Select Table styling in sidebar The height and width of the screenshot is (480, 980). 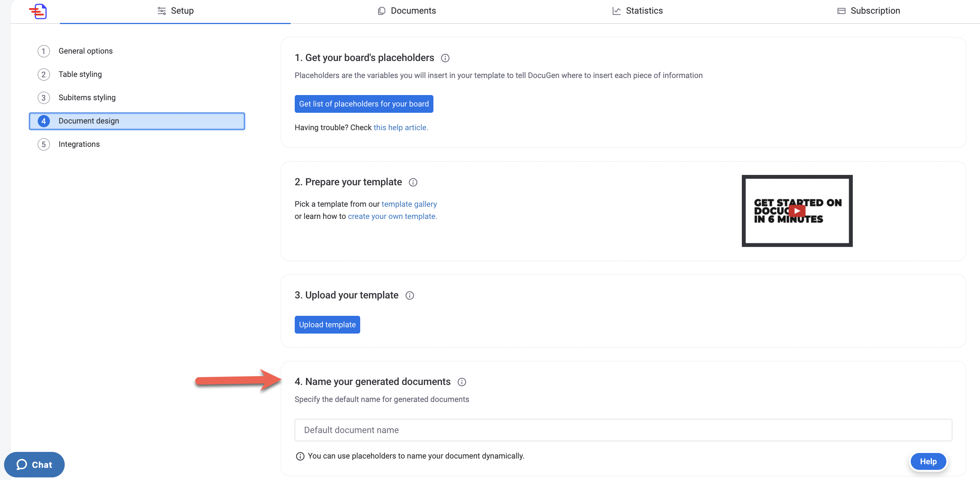click(80, 74)
